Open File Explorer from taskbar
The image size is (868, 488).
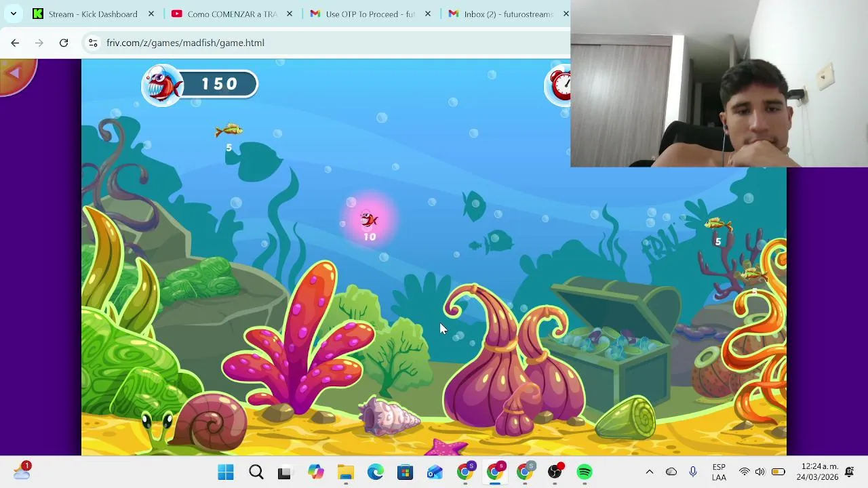pyautogui.click(x=346, y=472)
